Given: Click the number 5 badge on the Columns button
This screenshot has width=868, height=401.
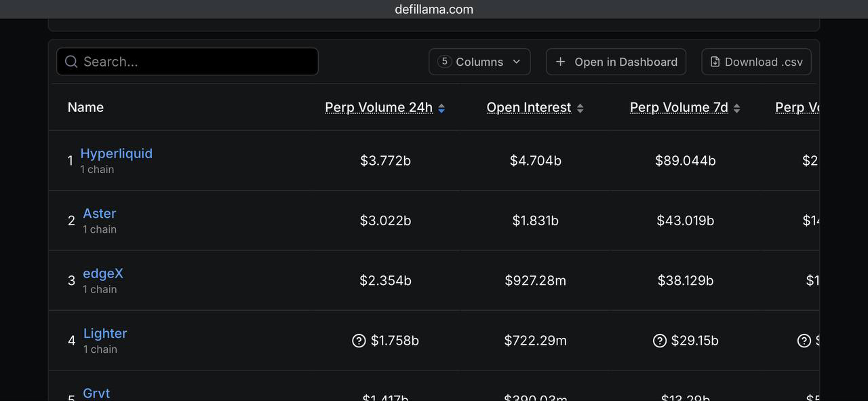Looking at the screenshot, I should coord(444,61).
